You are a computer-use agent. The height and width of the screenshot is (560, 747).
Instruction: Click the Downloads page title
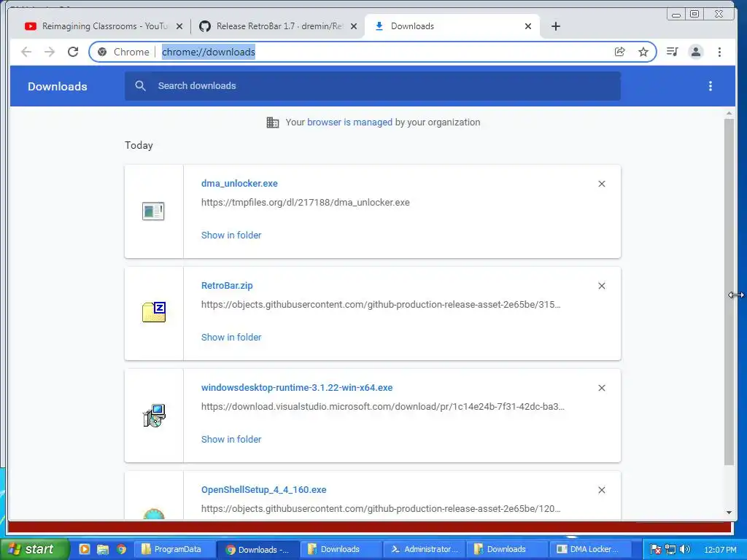point(57,86)
